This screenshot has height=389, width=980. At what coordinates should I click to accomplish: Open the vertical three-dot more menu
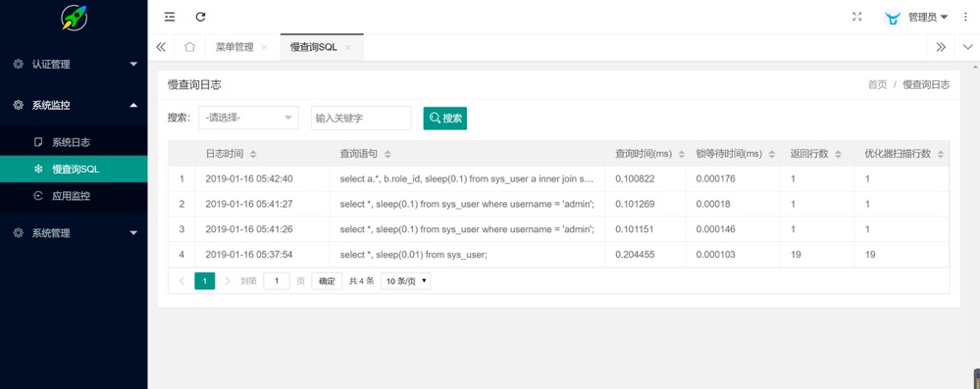click(965, 17)
